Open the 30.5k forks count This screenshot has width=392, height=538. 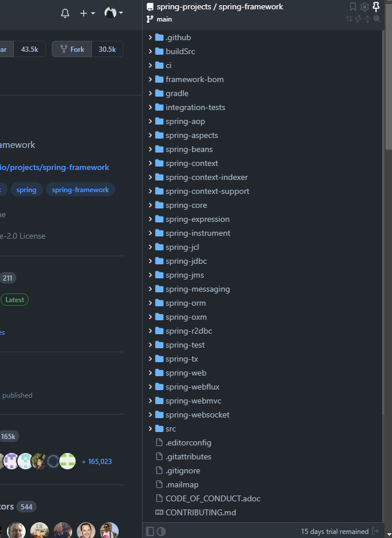click(x=107, y=49)
